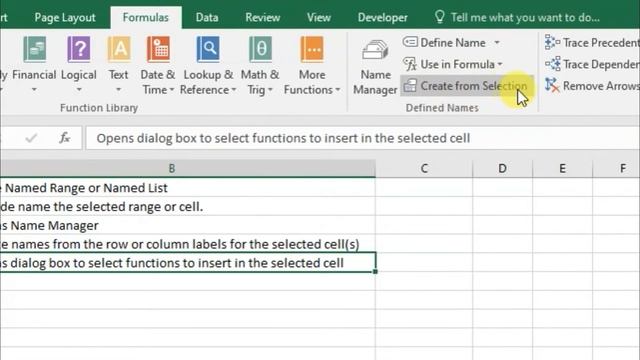Open the Developer tab
Image resolution: width=640 pixels, height=360 pixels.
(382, 18)
